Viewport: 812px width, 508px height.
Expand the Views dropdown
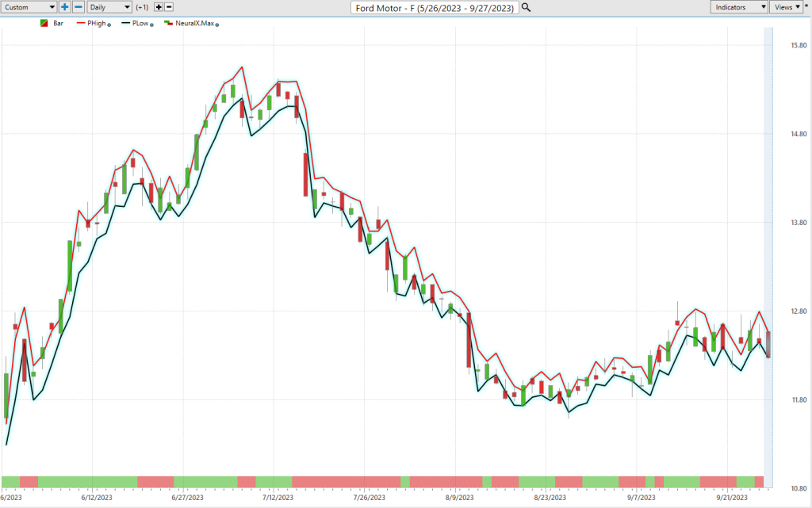coord(787,7)
